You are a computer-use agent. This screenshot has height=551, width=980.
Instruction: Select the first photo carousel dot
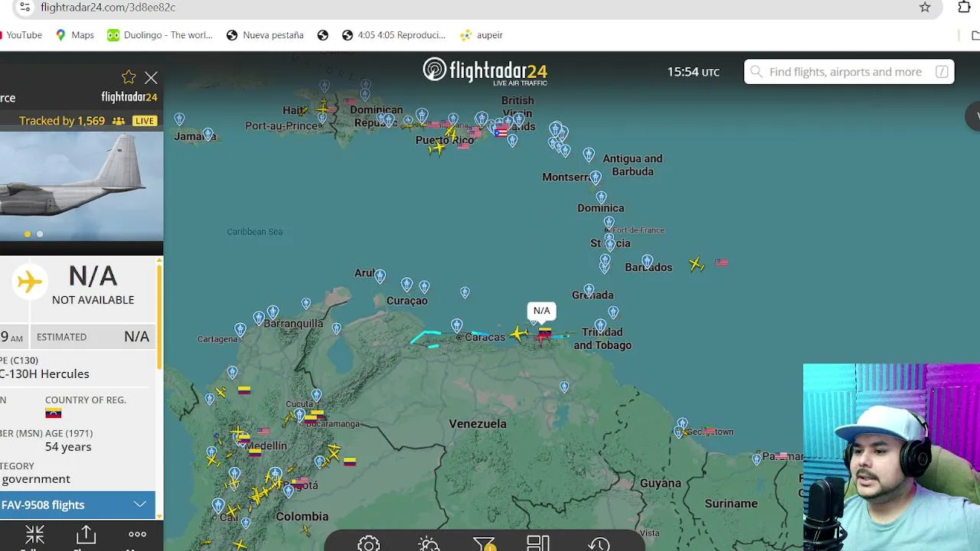(x=28, y=234)
